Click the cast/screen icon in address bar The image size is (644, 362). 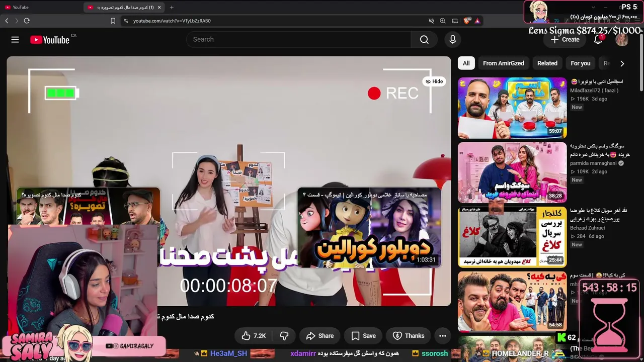click(455, 21)
